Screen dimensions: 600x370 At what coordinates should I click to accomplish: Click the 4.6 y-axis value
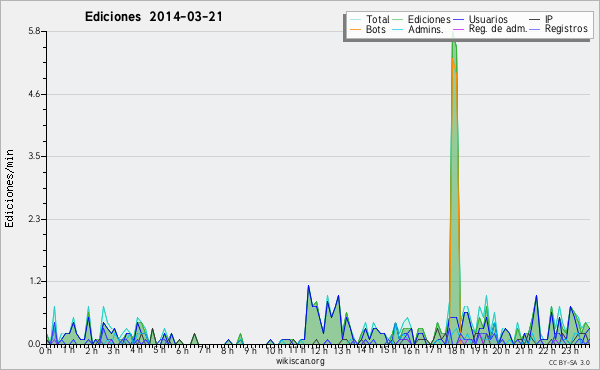tap(34, 94)
